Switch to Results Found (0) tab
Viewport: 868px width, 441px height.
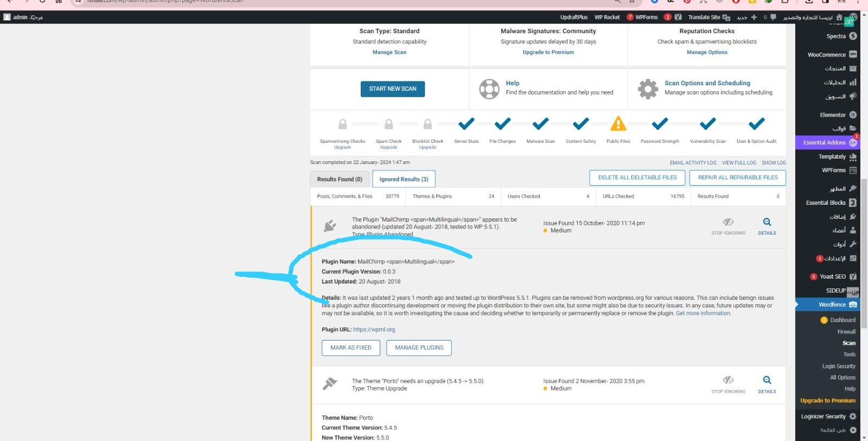[340, 179]
